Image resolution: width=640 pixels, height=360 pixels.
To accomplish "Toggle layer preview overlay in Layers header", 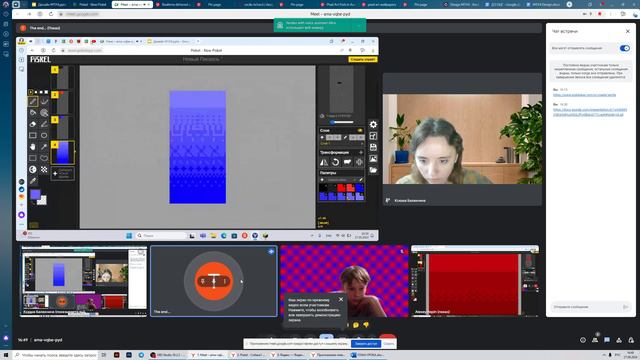I will click(360, 130).
